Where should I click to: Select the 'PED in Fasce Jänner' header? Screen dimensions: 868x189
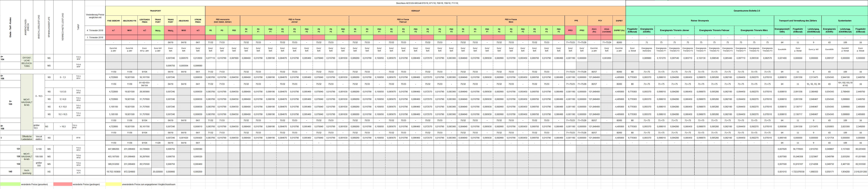pos(294,21)
